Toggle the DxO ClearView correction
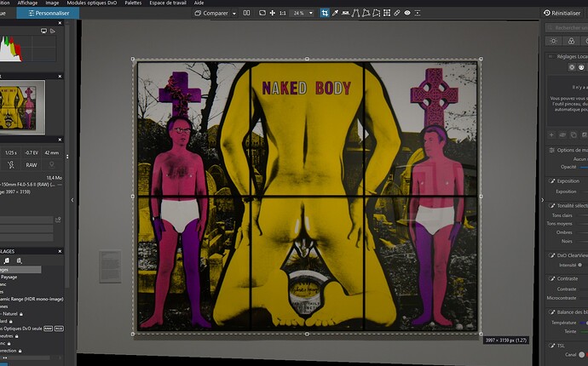The width and height of the screenshot is (588, 366). click(x=551, y=255)
